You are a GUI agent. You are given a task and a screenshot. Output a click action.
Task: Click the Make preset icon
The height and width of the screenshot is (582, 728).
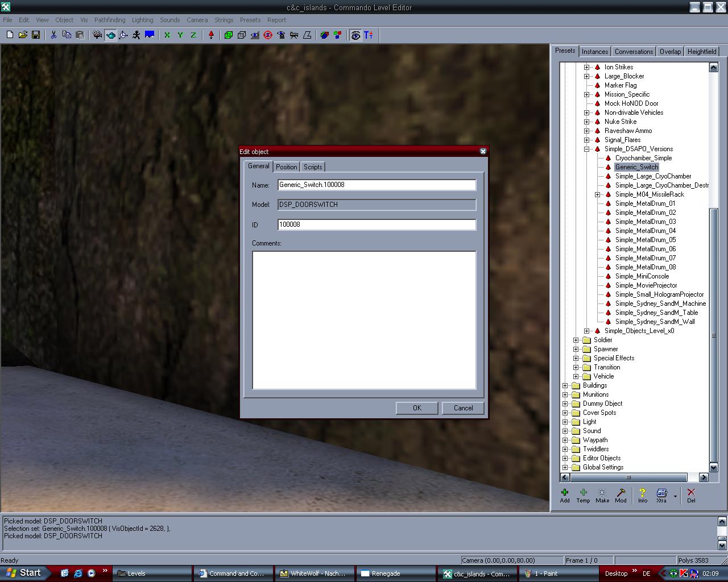pyautogui.click(x=602, y=495)
